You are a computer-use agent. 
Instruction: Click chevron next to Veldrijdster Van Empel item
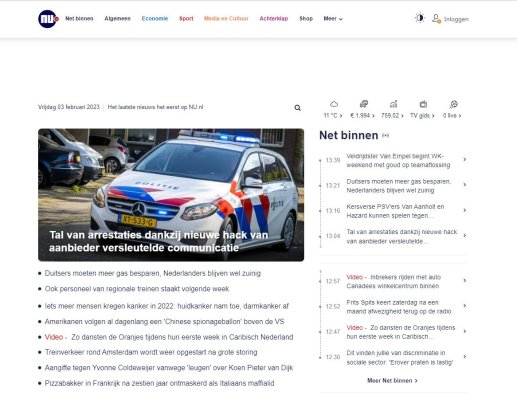465,160
